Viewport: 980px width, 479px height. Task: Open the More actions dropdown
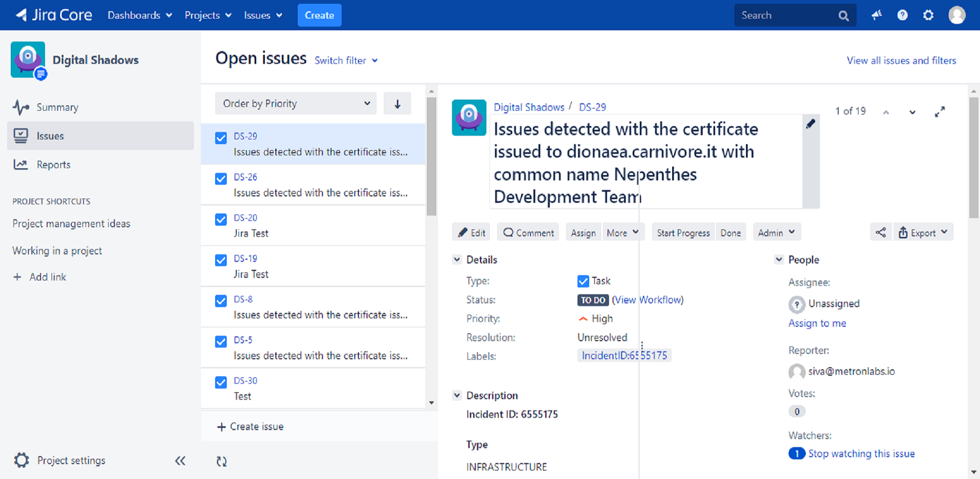coord(623,233)
